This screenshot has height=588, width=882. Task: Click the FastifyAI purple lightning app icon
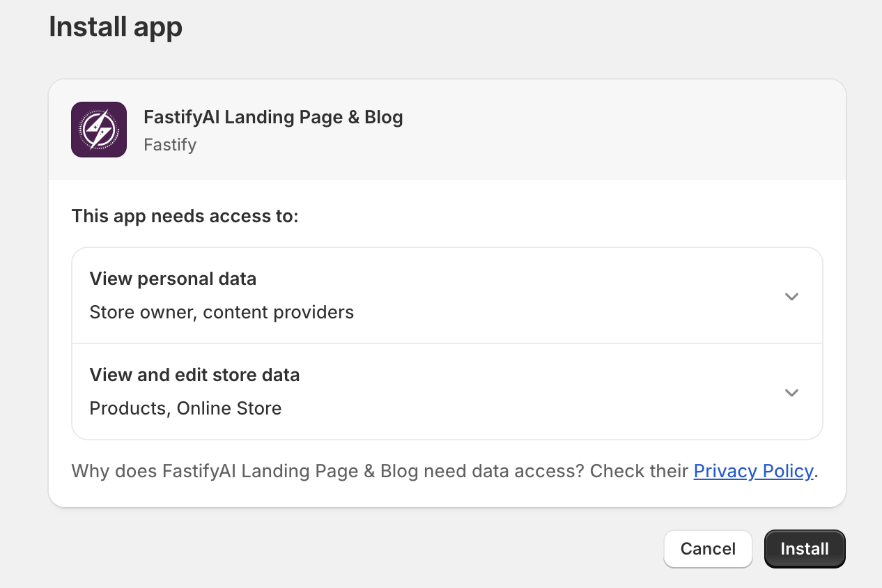(x=99, y=130)
